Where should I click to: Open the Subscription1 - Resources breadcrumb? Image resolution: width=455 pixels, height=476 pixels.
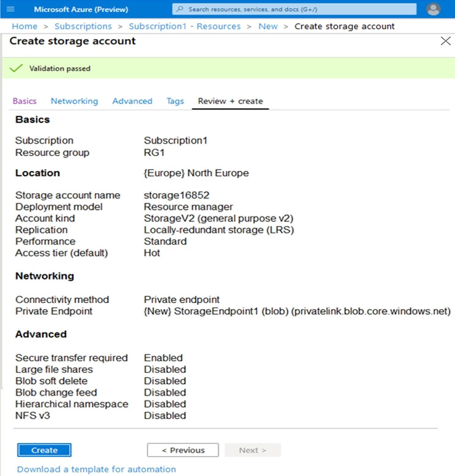click(x=184, y=26)
